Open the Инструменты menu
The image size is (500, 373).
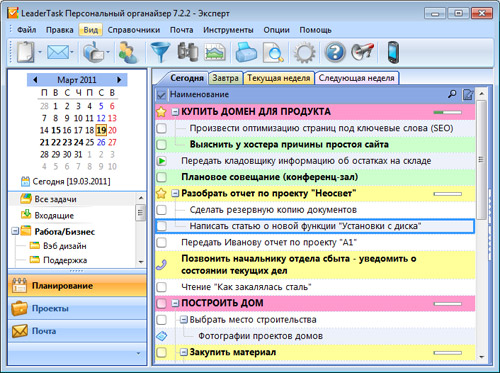click(228, 30)
